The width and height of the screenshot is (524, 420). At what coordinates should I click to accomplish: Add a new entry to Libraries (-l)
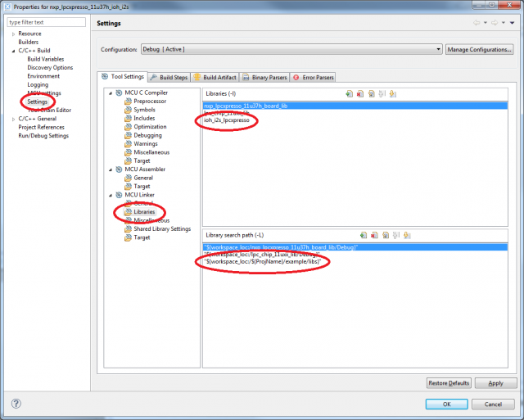349,94
